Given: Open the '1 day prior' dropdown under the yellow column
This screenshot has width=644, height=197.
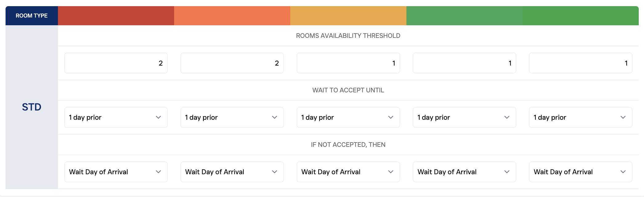Looking at the screenshot, I should tap(348, 117).
